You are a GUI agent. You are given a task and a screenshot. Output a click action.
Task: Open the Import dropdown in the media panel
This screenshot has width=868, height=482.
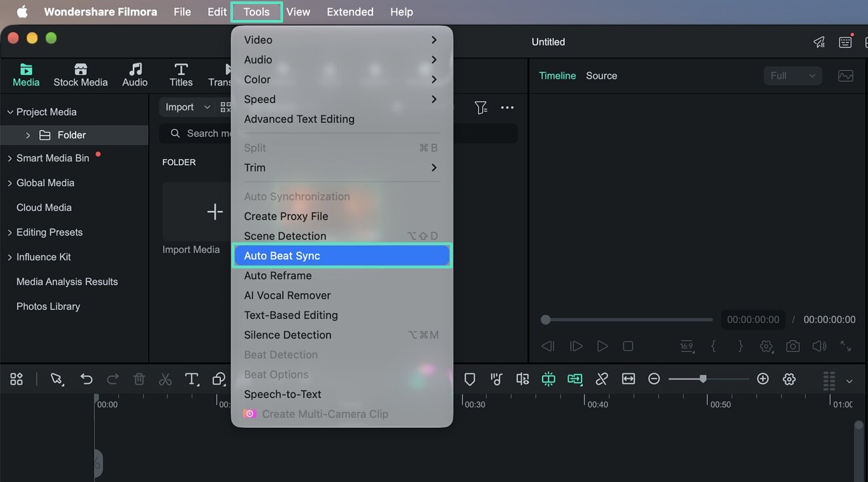click(x=188, y=107)
